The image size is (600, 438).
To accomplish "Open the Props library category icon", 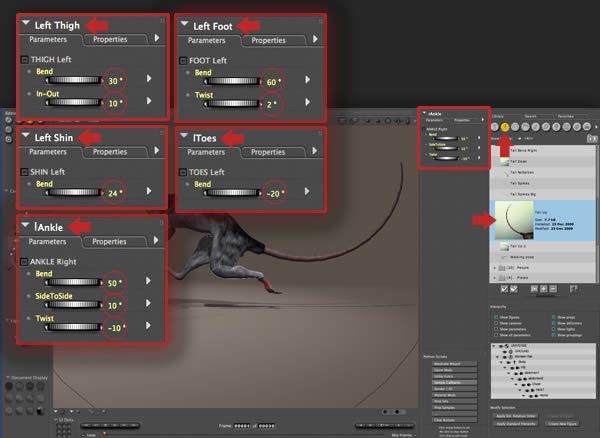I will click(546, 127).
